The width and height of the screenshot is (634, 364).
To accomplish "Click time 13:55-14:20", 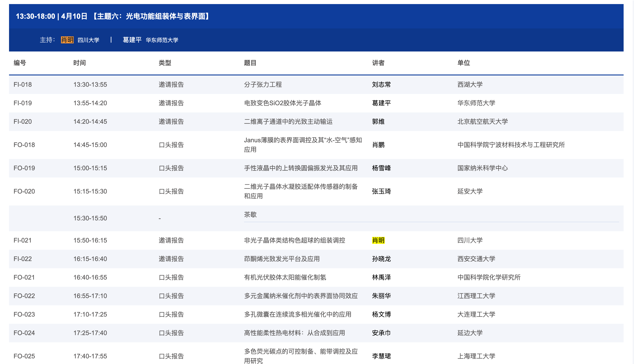I will point(90,103).
